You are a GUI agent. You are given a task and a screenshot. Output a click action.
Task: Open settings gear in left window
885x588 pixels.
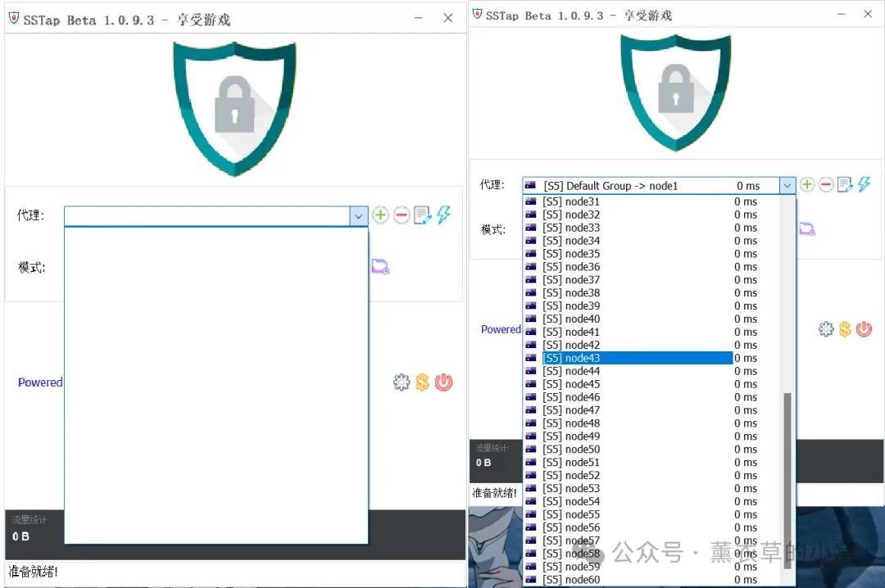(402, 382)
